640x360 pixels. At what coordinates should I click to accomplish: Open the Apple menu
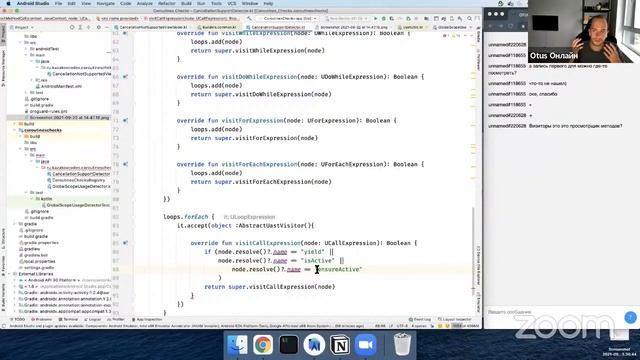click(x=8, y=3)
